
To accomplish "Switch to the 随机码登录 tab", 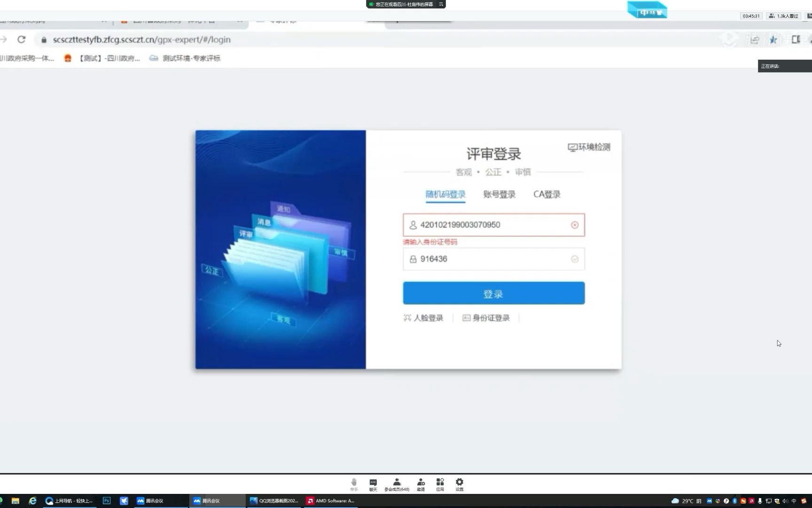I will 445,194.
